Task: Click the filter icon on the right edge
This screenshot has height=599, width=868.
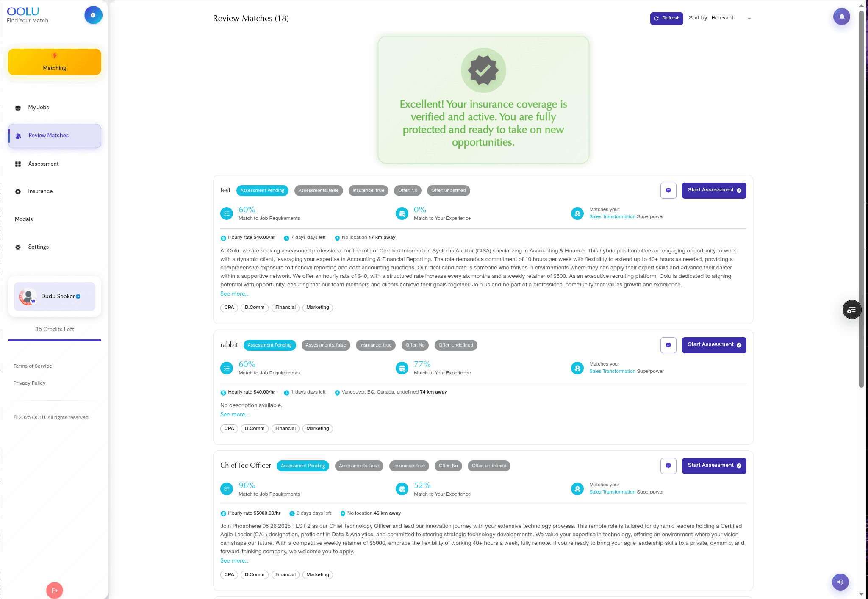Action: 852,309
